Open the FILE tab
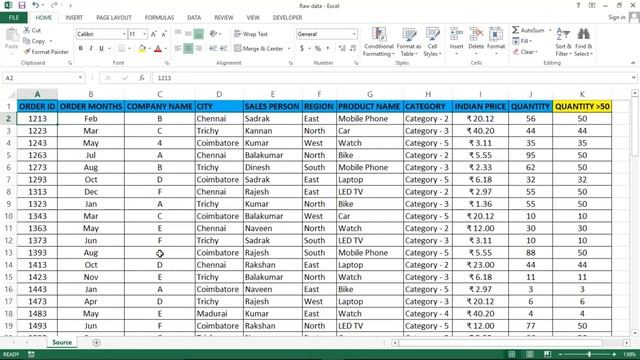Image resolution: width=640 pixels, height=360 pixels. (14, 18)
